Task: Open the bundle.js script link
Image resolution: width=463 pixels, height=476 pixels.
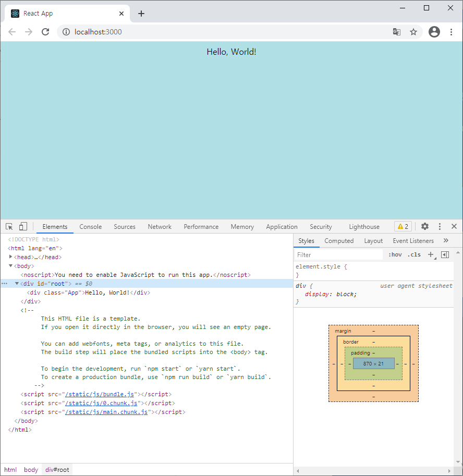Action: pos(100,394)
